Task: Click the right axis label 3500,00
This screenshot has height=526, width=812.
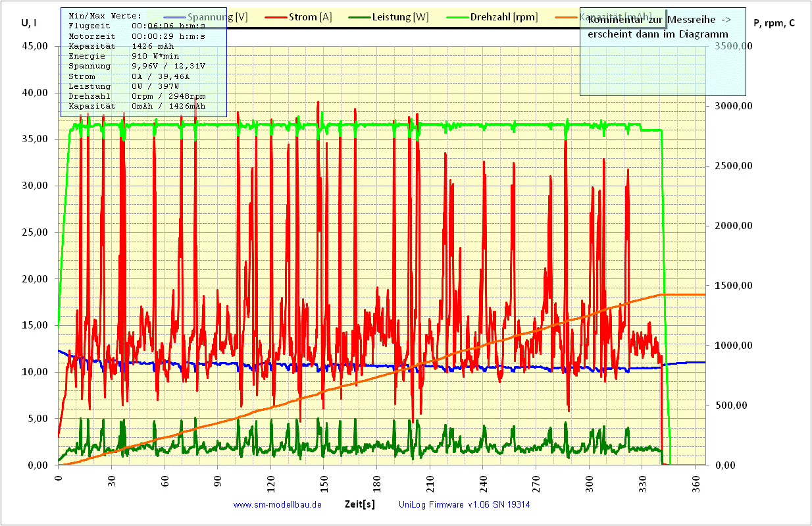Action: 733,47
